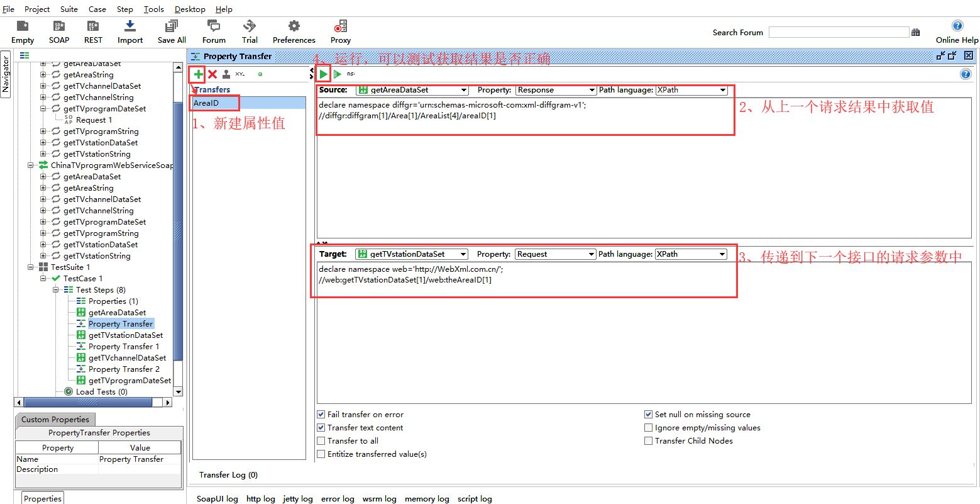
Task: Select Property Transfer 1 test step
Action: tap(123, 347)
